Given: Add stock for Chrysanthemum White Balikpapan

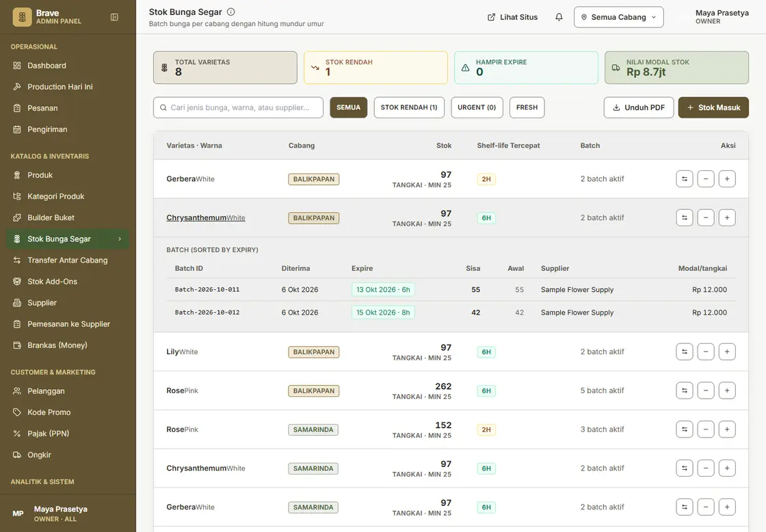Looking at the screenshot, I should tap(727, 217).
